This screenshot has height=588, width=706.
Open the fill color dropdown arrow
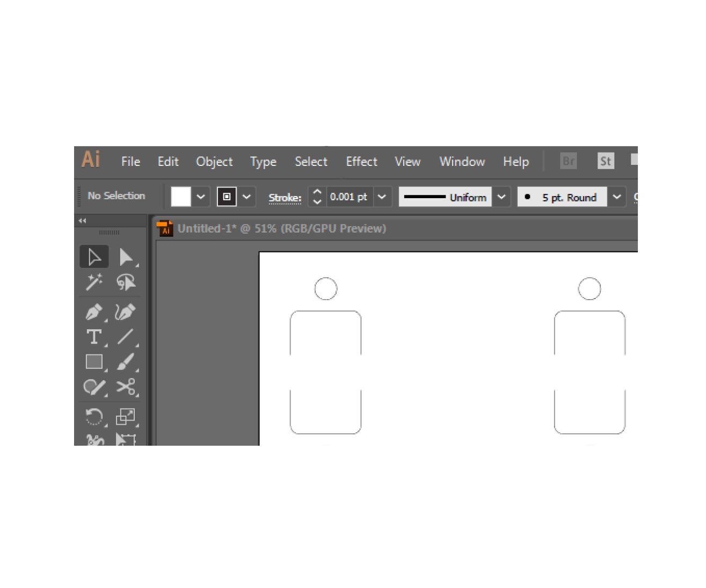(201, 197)
